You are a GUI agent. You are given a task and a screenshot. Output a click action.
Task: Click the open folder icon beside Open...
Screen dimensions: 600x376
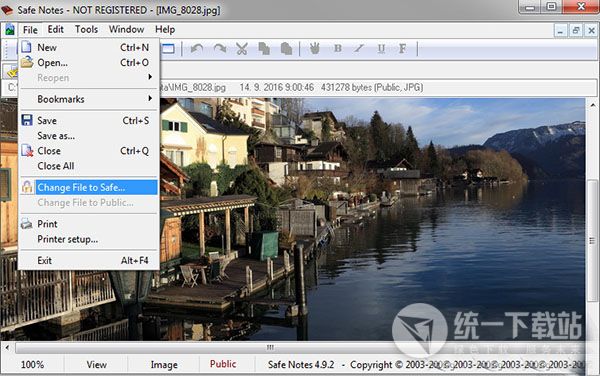27,62
